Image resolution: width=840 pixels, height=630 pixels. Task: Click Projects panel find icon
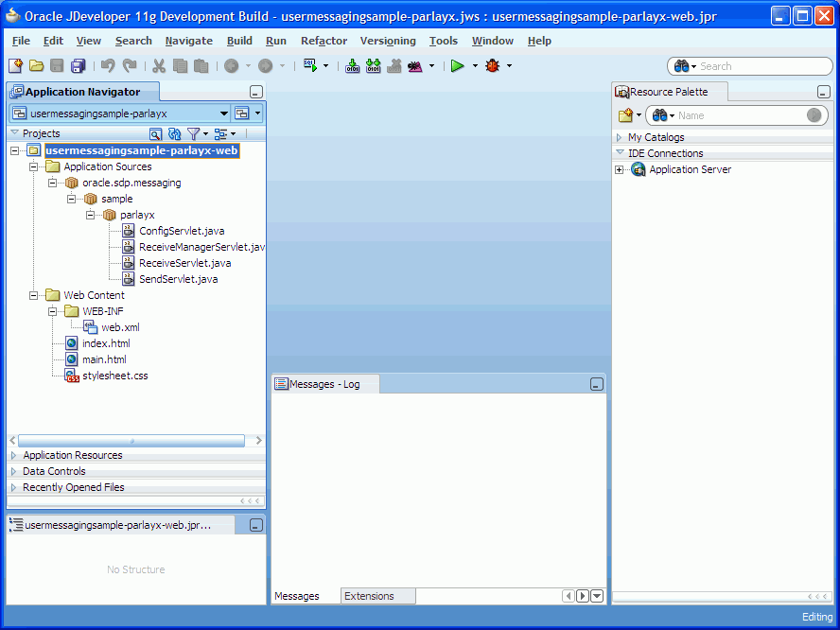tap(155, 133)
